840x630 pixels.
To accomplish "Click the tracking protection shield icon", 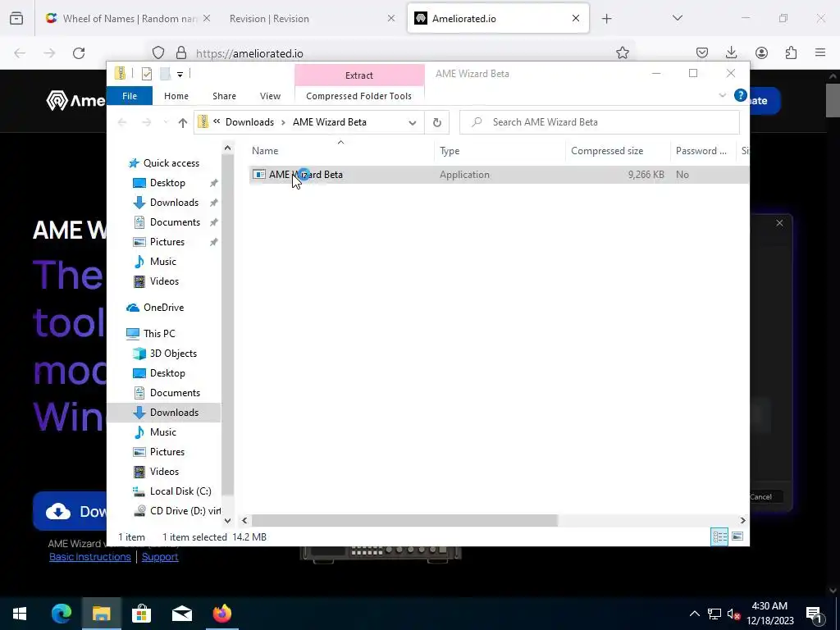I will (158, 52).
